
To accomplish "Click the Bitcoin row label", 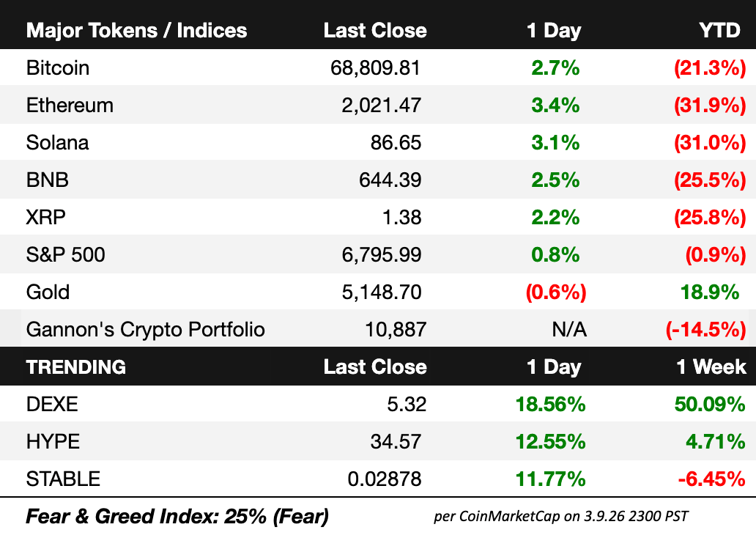I will [58, 68].
